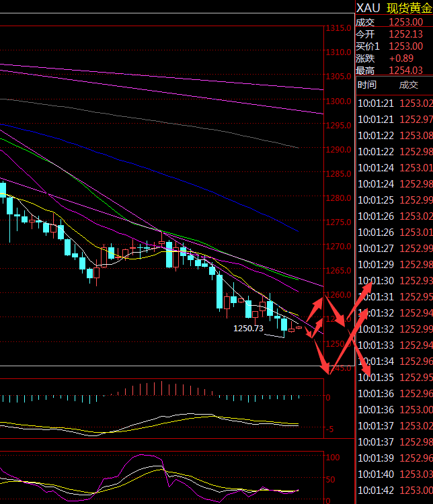Image resolution: width=433 pixels, height=504 pixels.
Task: Select the 10:01:29 tick priced 1252.98
Action: (x=394, y=264)
